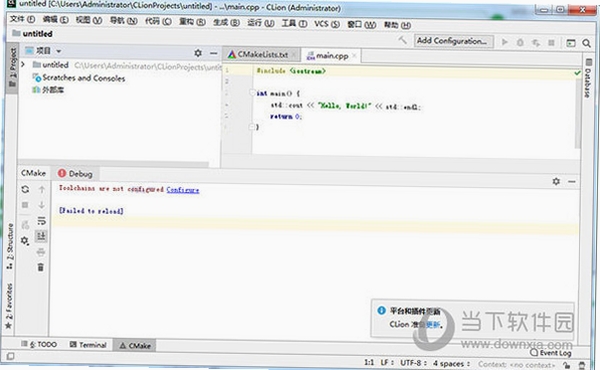Close the main.cpp tab
The width and height of the screenshot is (600, 370).
tap(354, 55)
